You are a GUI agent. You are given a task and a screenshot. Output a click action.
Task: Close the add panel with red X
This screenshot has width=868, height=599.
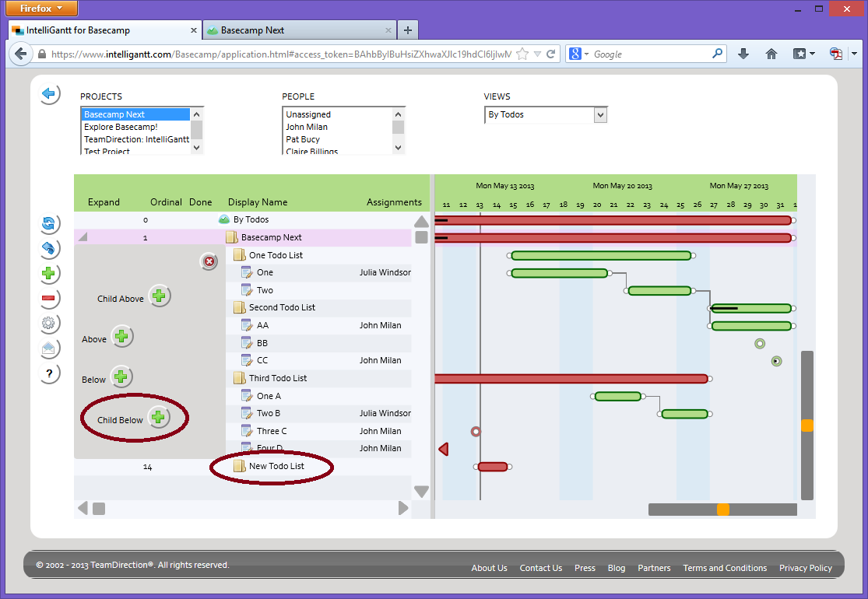coord(209,261)
